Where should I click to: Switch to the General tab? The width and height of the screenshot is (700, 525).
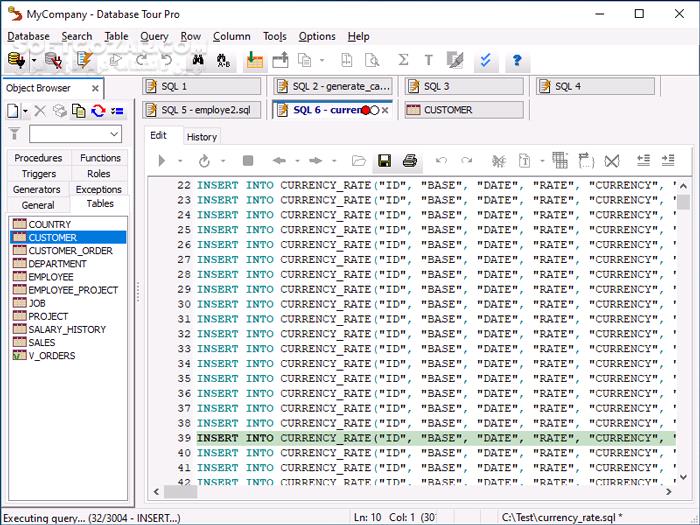point(38,205)
